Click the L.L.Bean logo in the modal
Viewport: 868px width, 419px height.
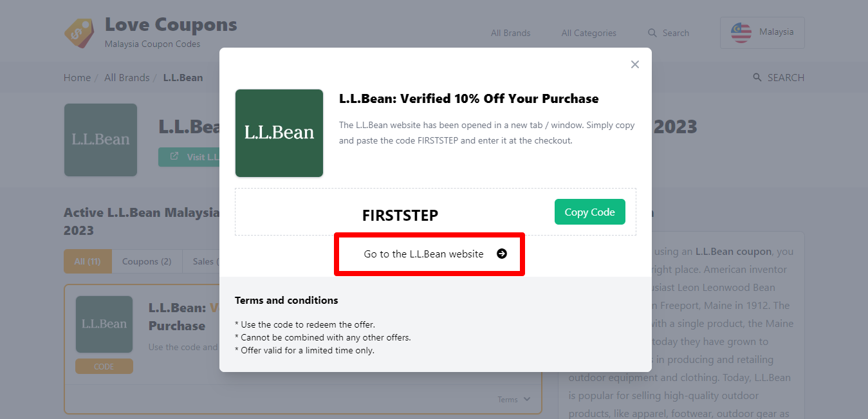pyautogui.click(x=279, y=133)
